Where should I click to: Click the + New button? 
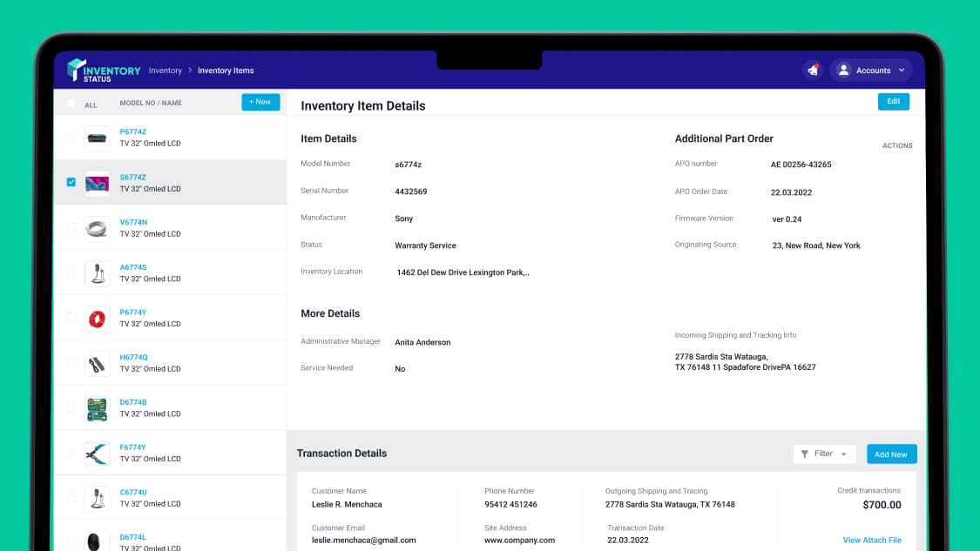point(260,102)
